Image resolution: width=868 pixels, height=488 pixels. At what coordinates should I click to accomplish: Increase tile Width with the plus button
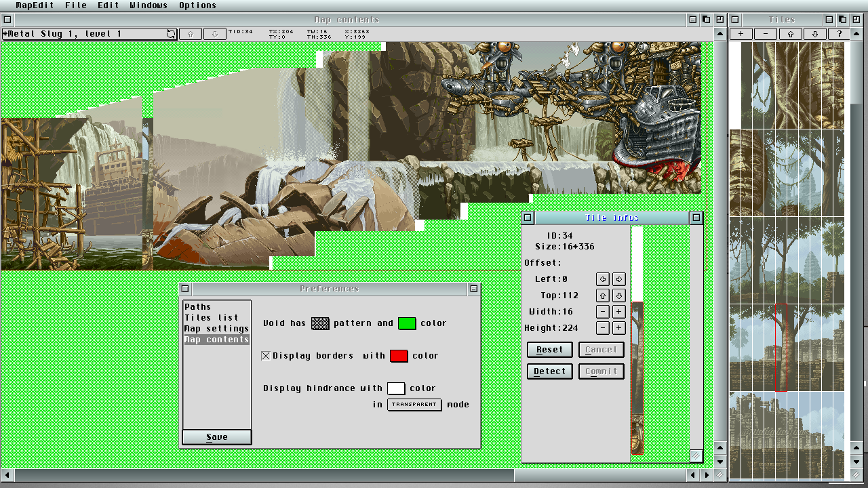coord(618,312)
